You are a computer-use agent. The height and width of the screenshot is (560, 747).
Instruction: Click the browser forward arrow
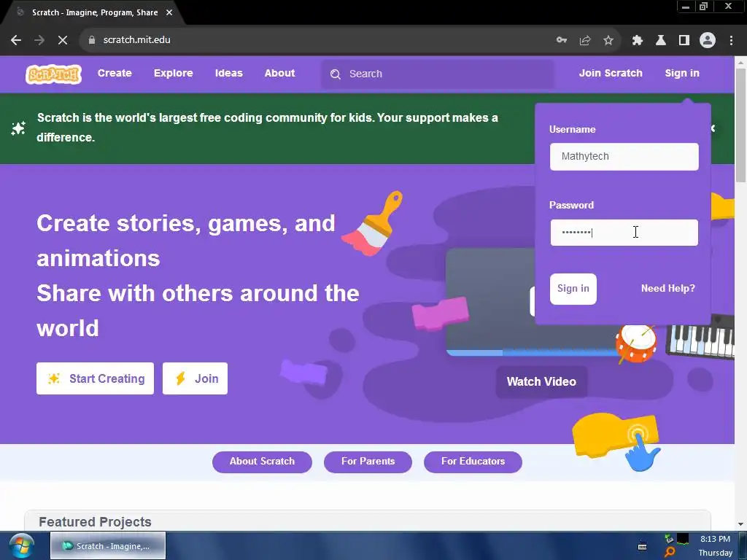click(x=39, y=40)
